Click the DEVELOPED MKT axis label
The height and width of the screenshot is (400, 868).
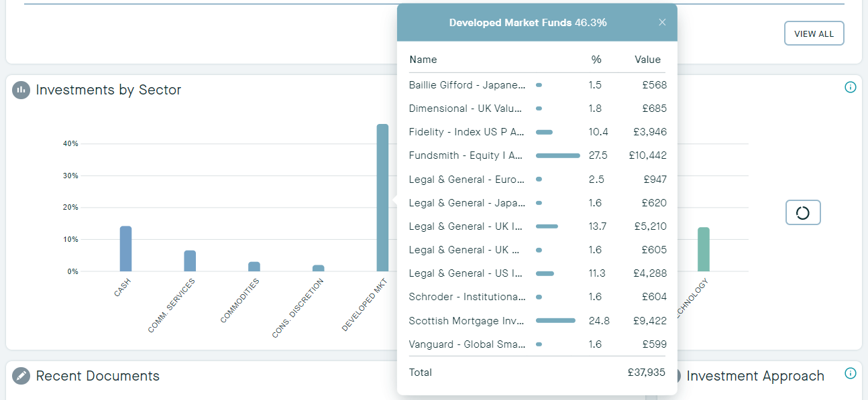pyautogui.click(x=365, y=305)
